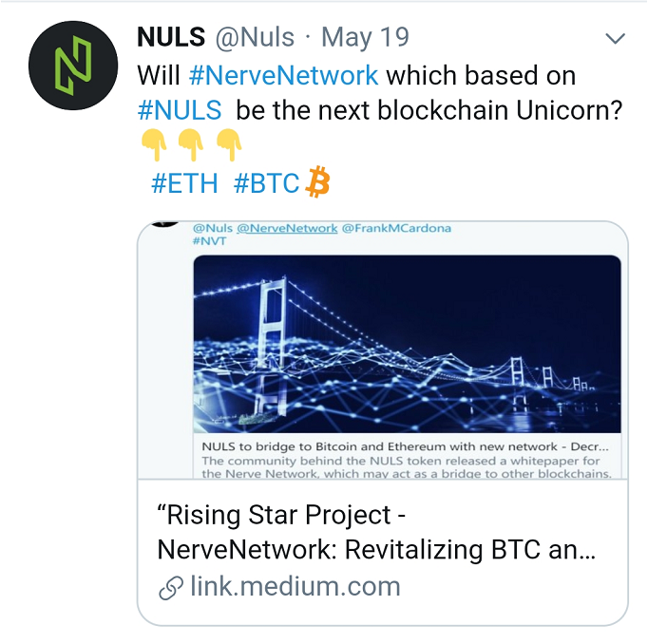Click the #NVT hashtag in card
Viewport: 648px width, 644px height.
coord(210,241)
